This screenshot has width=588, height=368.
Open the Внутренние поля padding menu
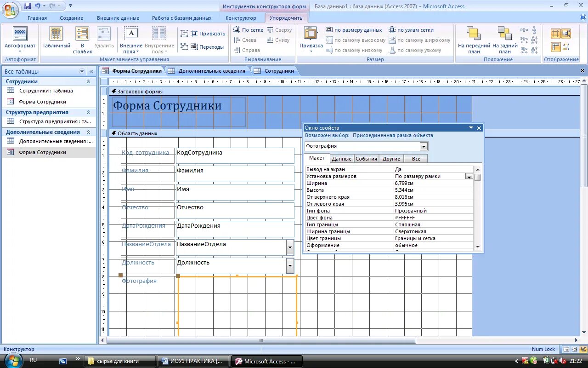pos(159,40)
